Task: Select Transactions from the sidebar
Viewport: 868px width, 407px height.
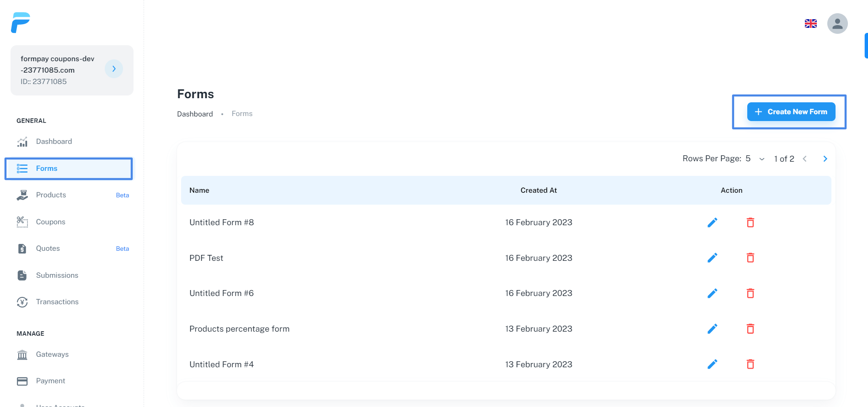Action: click(x=57, y=302)
